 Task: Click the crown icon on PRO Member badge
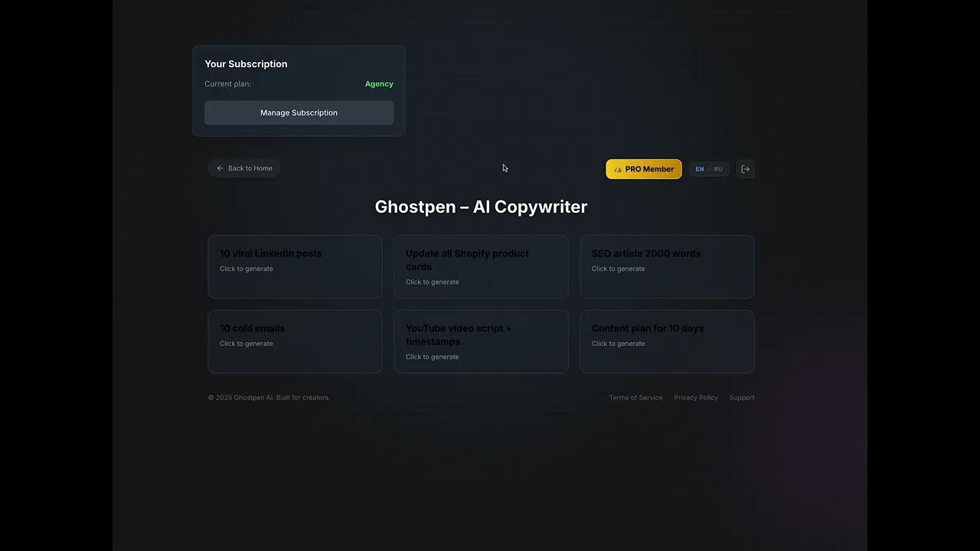pos(617,168)
